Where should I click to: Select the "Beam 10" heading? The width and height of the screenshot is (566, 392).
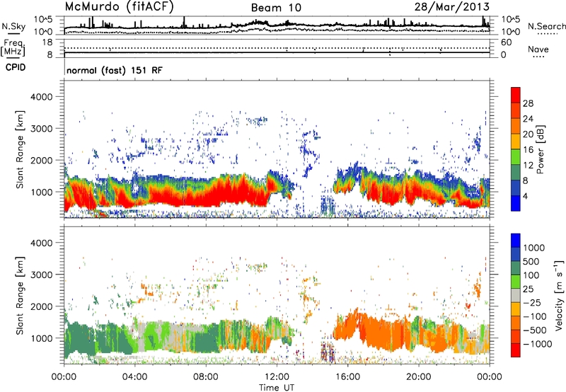pos(276,8)
